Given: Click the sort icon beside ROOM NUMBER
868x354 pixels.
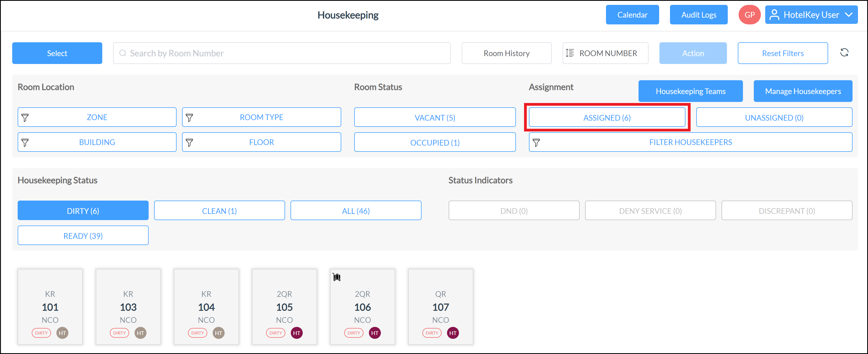Looking at the screenshot, I should (570, 53).
